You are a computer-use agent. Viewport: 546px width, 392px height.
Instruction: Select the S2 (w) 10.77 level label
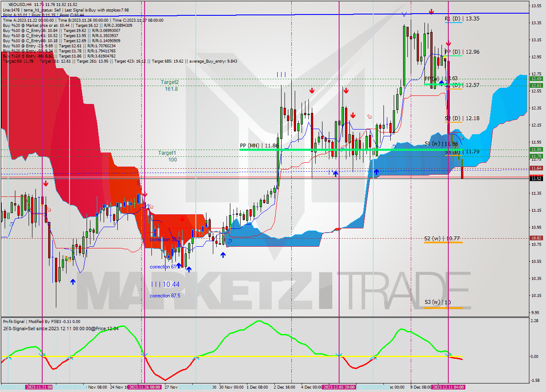click(441, 239)
